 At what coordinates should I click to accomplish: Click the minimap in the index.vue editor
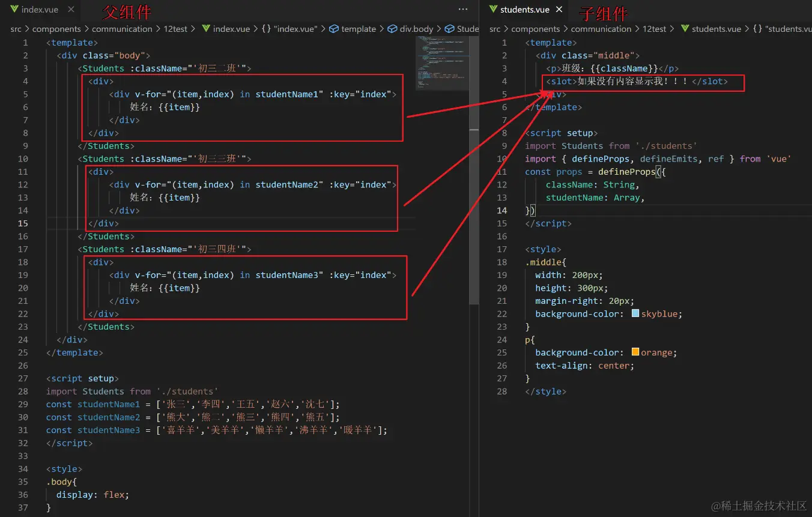(442, 63)
